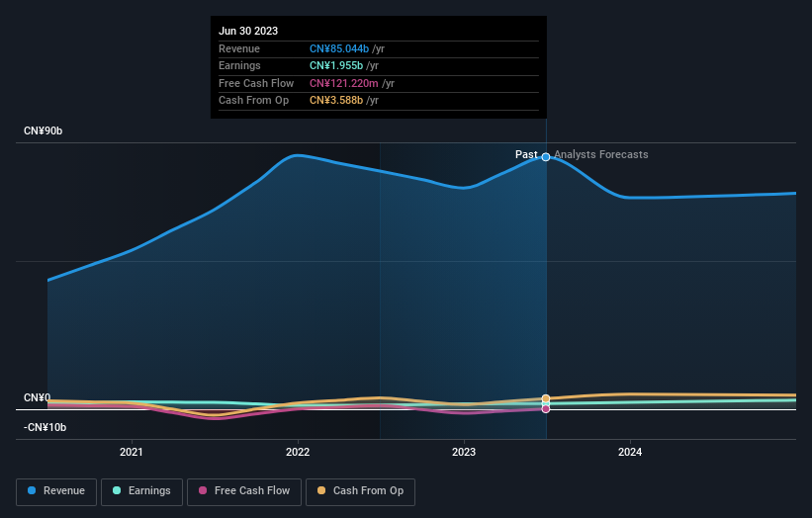Image resolution: width=812 pixels, height=518 pixels.
Task: Click the 2022 x-axis label
Action: coord(298,452)
